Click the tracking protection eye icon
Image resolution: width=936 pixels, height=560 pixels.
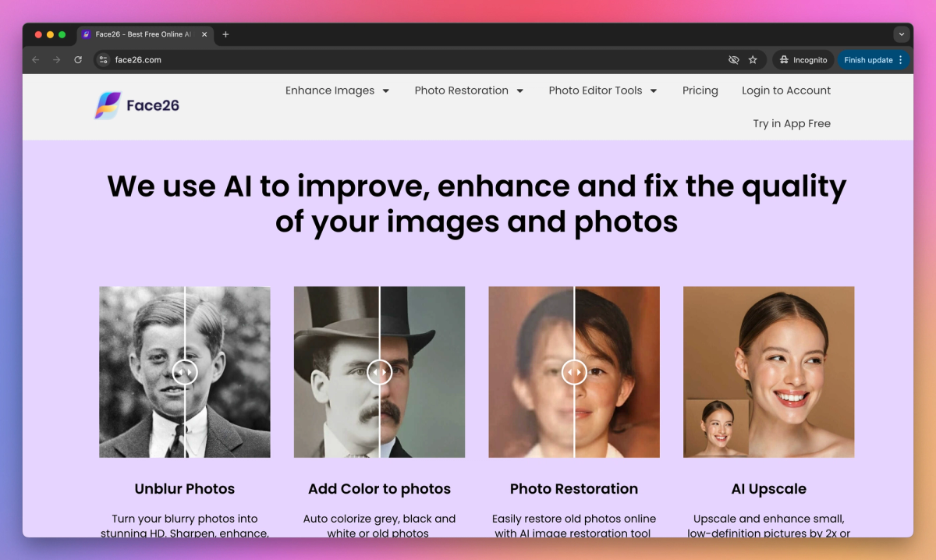coord(733,60)
